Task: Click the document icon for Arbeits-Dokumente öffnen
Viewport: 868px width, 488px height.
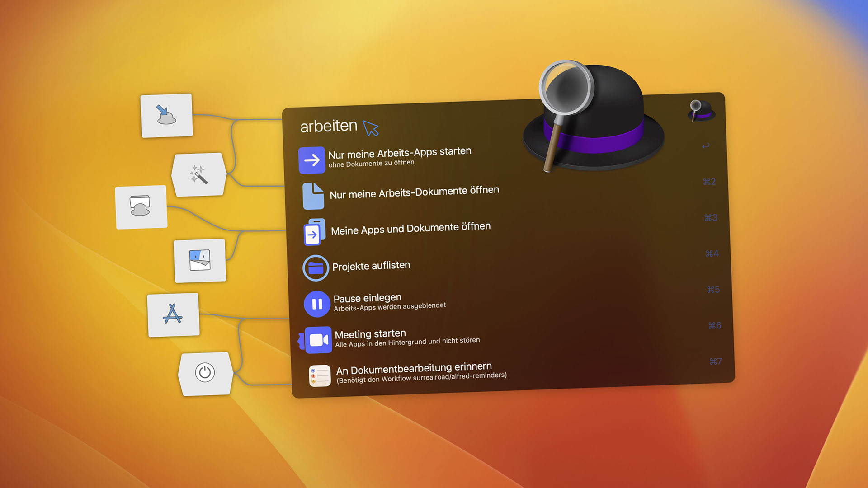Action: [x=313, y=196]
